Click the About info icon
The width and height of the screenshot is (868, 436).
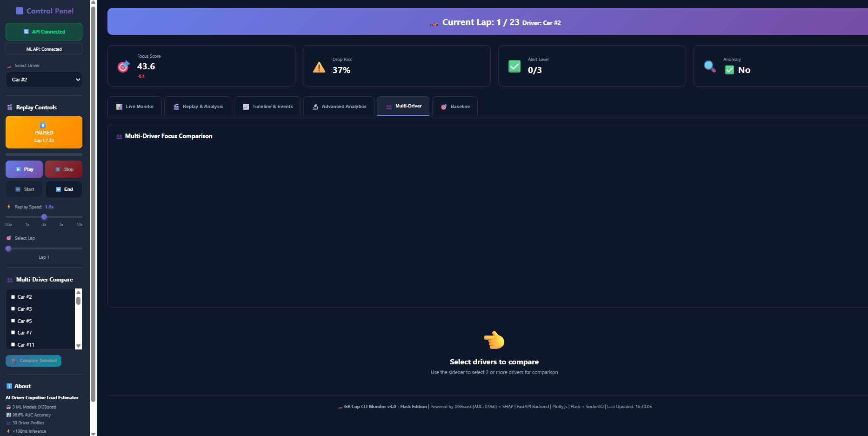tap(9, 386)
